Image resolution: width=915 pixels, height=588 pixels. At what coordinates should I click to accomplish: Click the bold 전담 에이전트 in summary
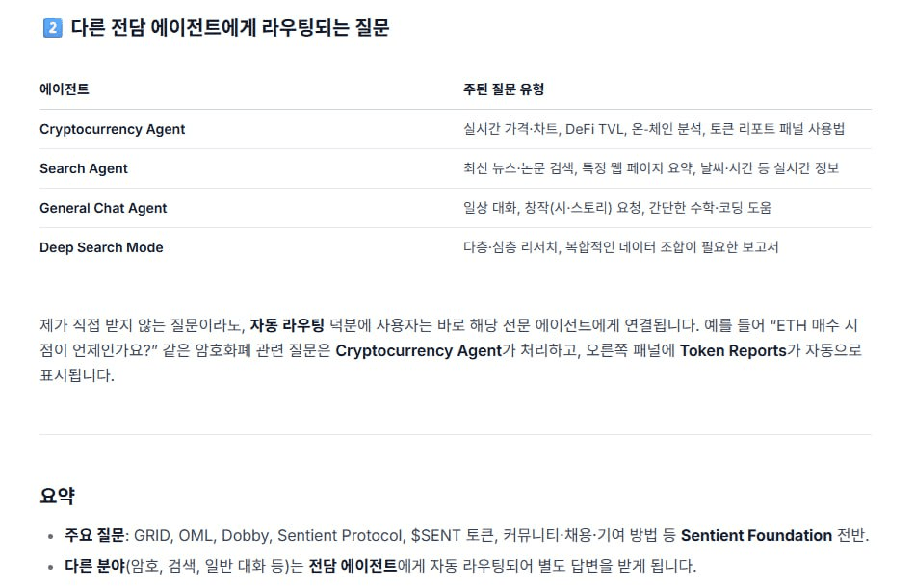[x=353, y=566]
